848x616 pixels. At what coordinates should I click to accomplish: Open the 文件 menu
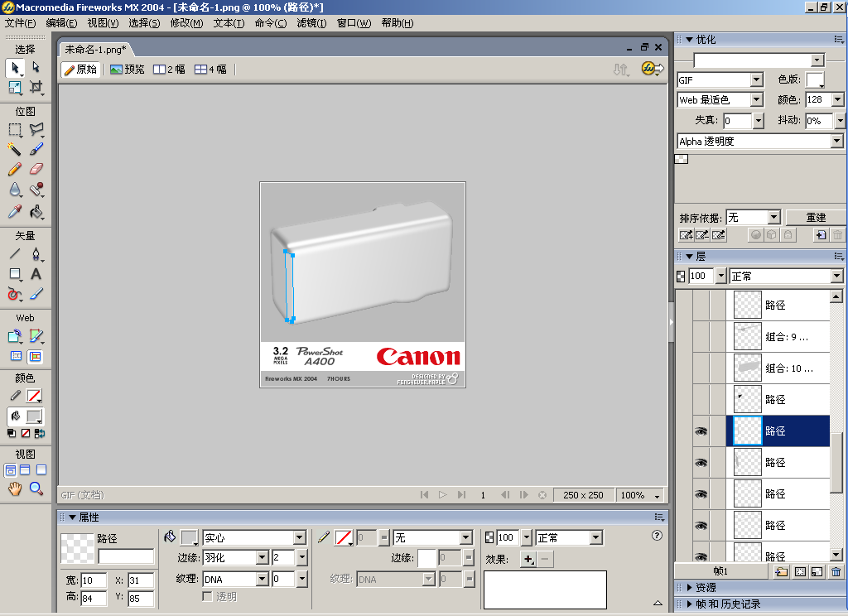click(21, 23)
